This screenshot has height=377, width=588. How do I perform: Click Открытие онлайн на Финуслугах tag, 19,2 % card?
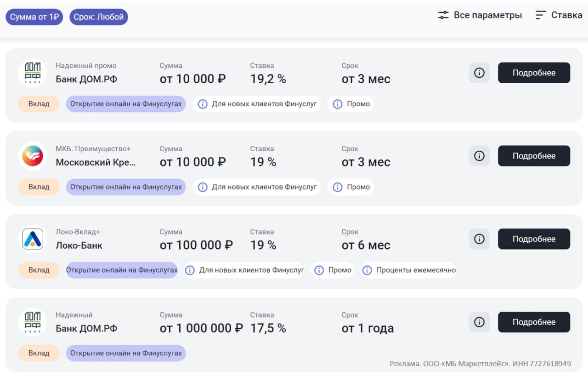[x=126, y=104]
